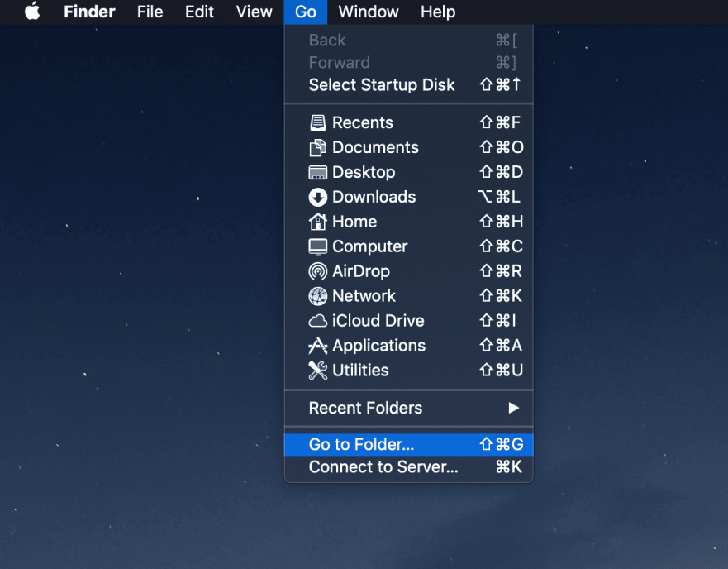The height and width of the screenshot is (569, 728).
Task: Select the AirDrop label text
Action: click(x=361, y=271)
